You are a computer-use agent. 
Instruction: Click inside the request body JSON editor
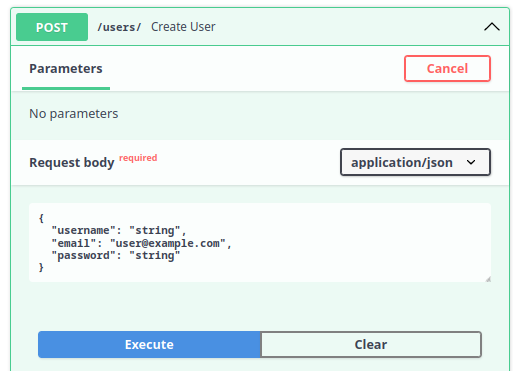pyautogui.click(x=260, y=243)
